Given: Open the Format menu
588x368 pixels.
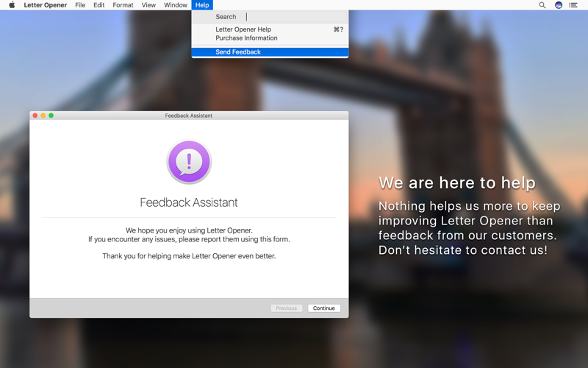Looking at the screenshot, I should pyautogui.click(x=123, y=5).
